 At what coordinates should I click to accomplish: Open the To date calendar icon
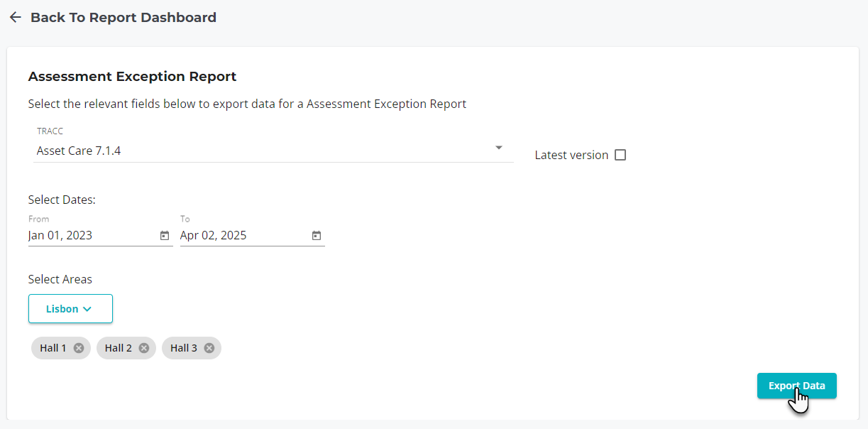point(317,236)
